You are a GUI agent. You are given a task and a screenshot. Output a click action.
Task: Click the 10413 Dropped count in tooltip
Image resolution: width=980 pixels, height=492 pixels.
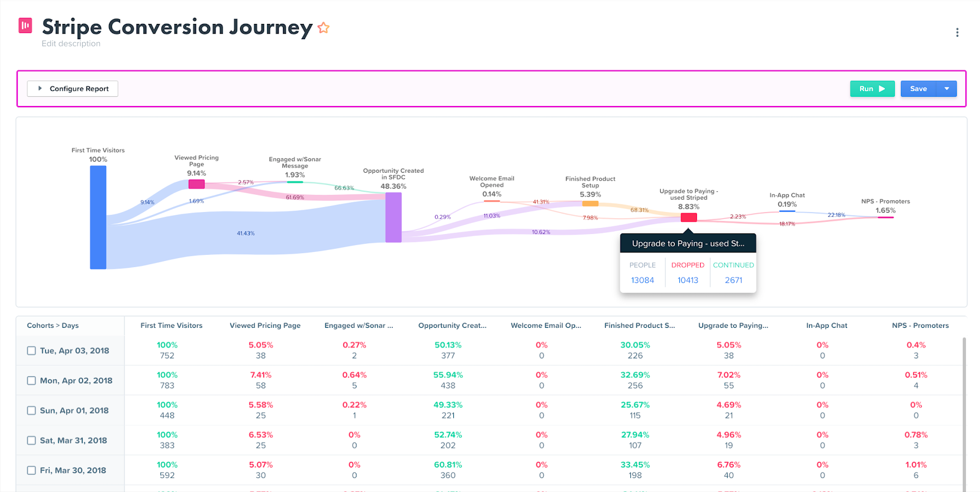point(688,280)
